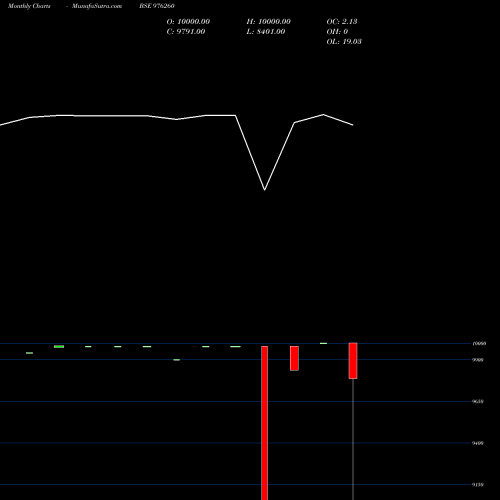The width and height of the screenshot is (500, 500).
Task: Select the thick green candle bar
Action: click(x=59, y=347)
